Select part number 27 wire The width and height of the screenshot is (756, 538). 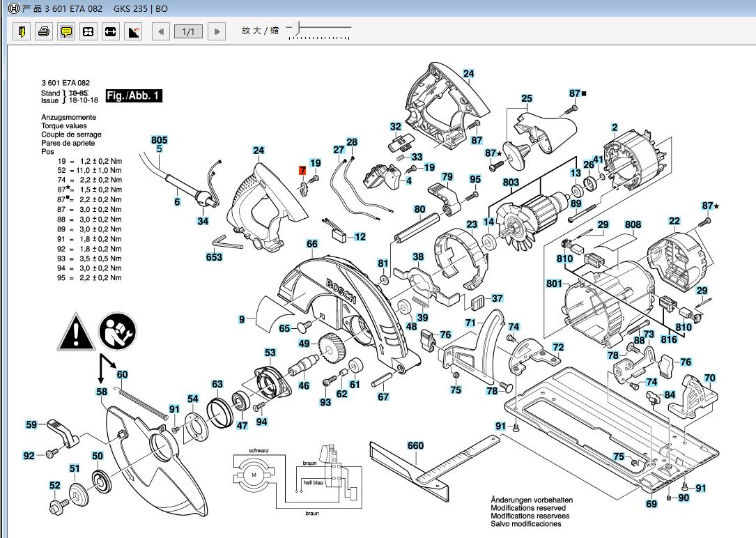(x=339, y=150)
